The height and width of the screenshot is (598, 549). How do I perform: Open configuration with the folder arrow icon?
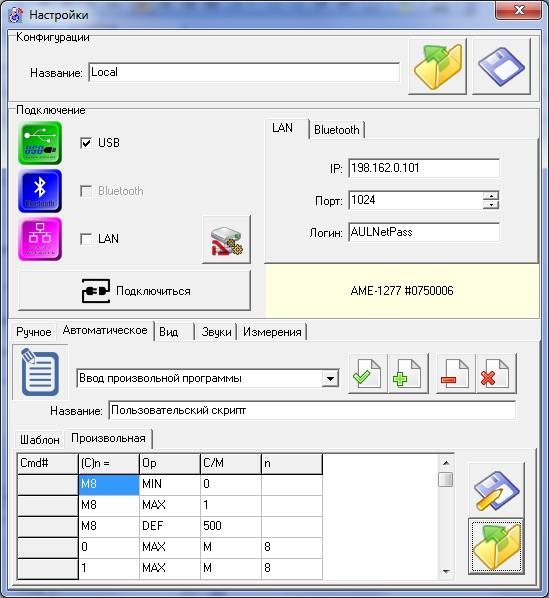[437, 66]
